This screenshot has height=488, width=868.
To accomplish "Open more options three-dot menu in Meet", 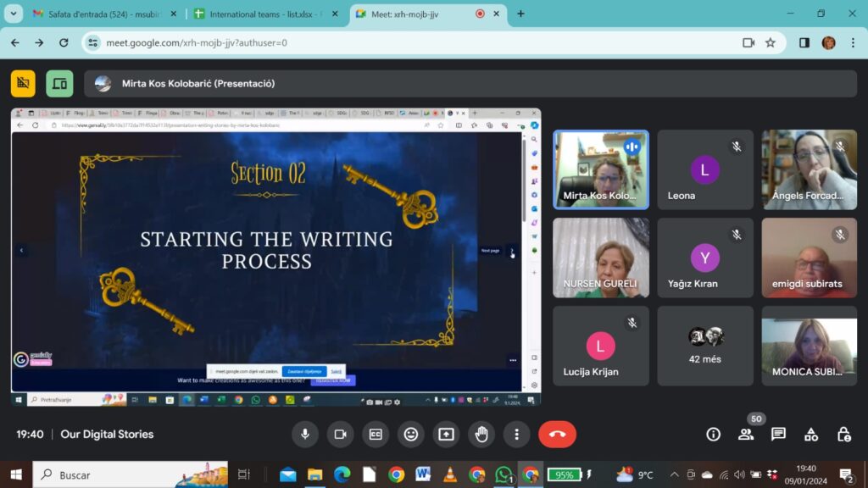I will point(516,434).
